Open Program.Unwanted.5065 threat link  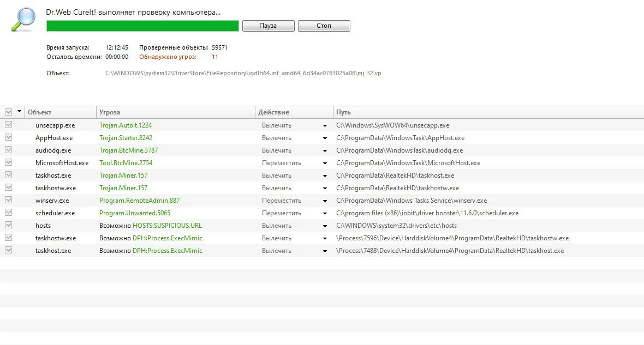(x=135, y=213)
